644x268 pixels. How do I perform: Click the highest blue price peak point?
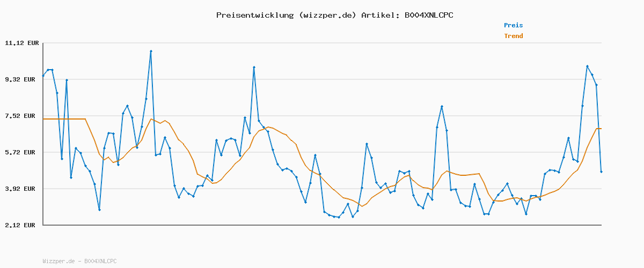point(151,51)
